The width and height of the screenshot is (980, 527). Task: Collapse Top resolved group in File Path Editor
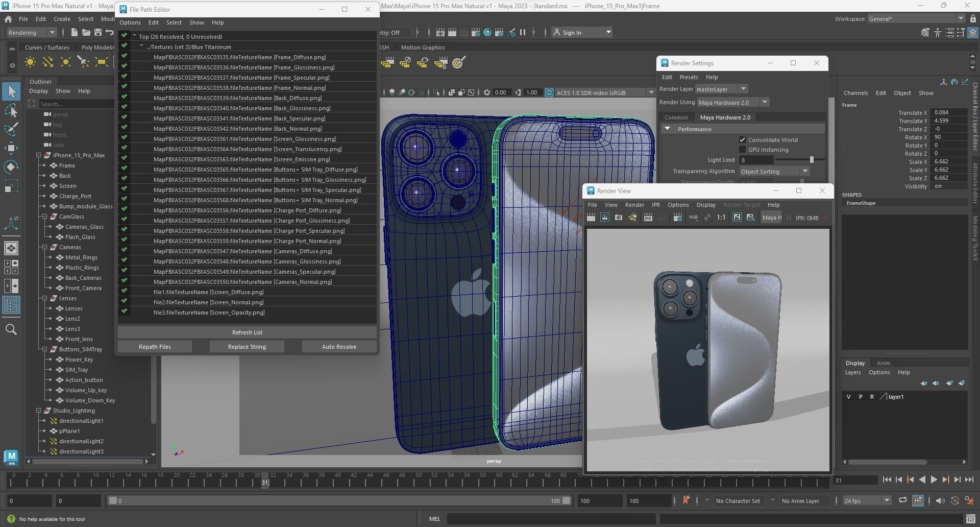tap(135, 36)
